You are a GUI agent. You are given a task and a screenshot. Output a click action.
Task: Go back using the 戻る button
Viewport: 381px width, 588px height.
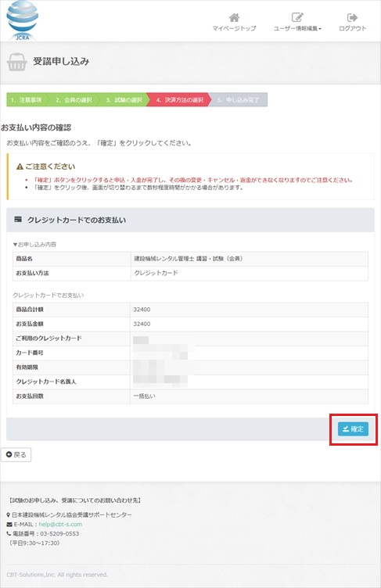click(x=16, y=454)
